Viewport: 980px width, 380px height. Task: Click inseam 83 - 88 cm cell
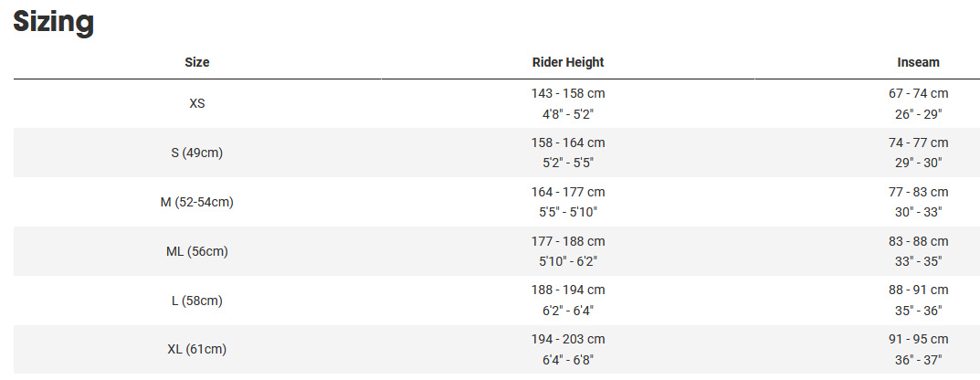[918, 242]
